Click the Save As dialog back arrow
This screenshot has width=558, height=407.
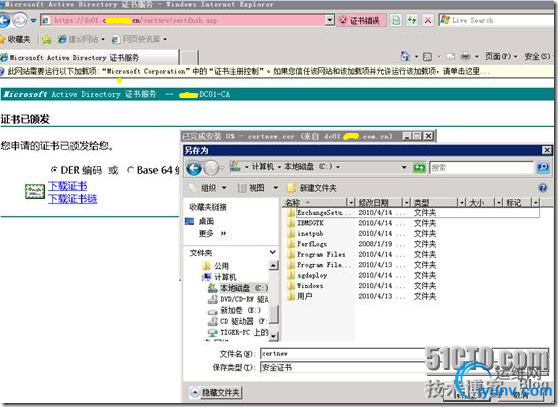[x=194, y=168]
